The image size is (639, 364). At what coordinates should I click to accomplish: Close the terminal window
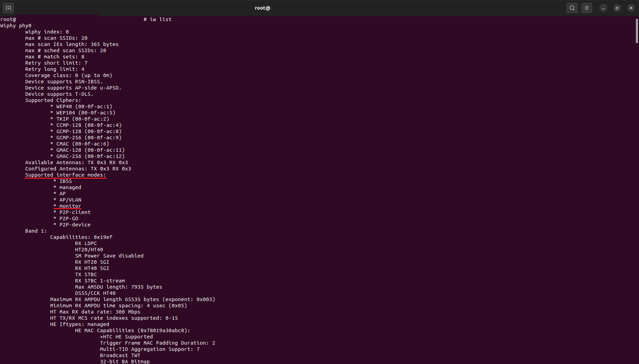[x=631, y=8]
